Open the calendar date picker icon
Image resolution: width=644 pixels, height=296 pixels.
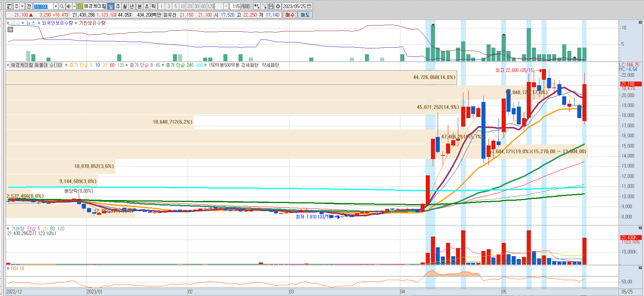tap(309, 6)
